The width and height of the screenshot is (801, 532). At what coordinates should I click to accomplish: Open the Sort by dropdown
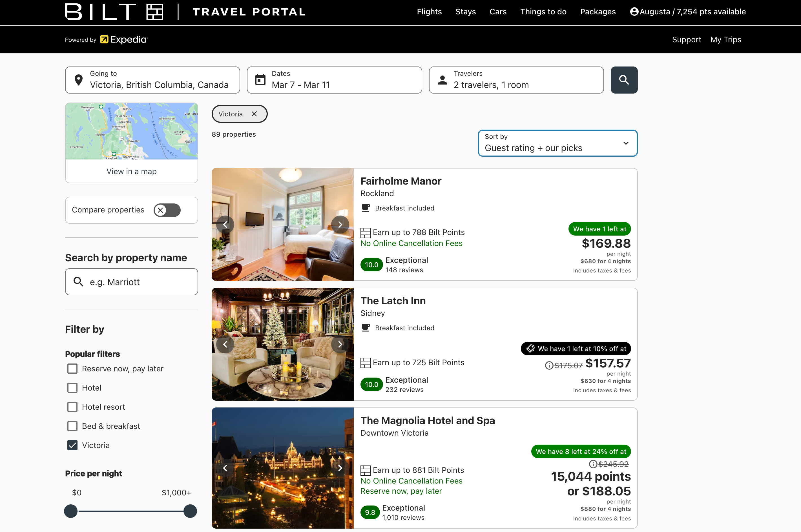(557, 143)
